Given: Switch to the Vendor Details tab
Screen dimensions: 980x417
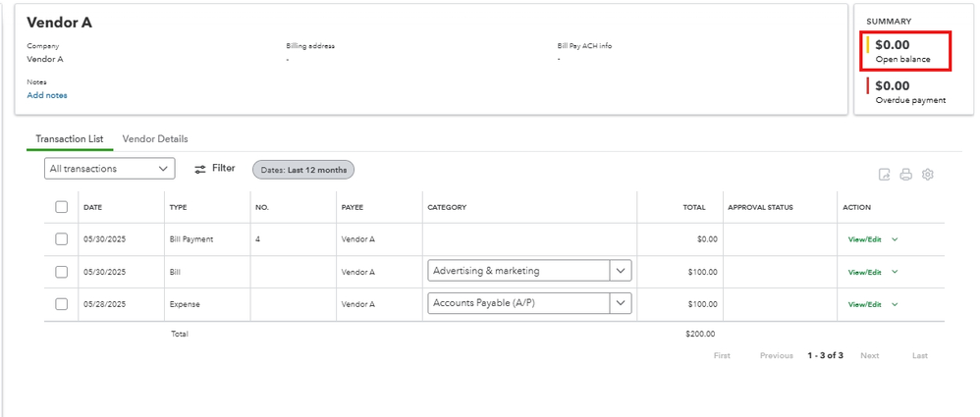Looking at the screenshot, I should point(155,139).
